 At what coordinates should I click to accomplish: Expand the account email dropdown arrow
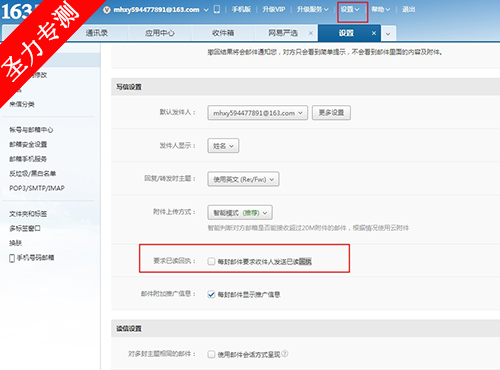point(206,10)
